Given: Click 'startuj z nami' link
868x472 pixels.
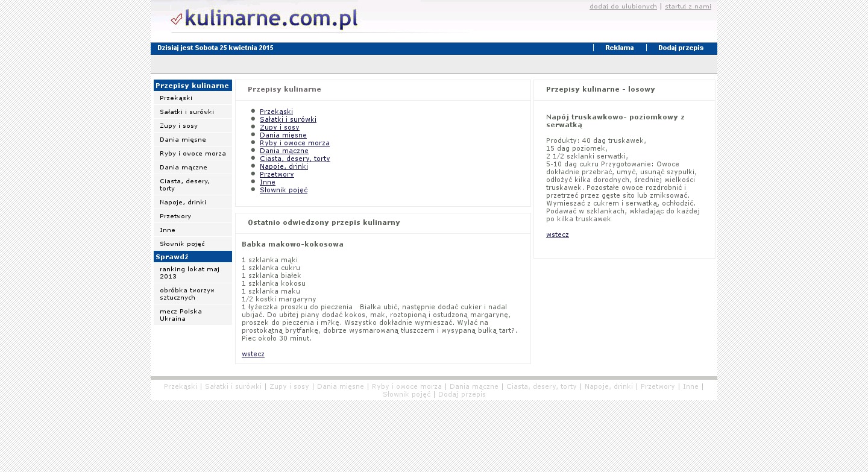Looking at the screenshot, I should (688, 7).
